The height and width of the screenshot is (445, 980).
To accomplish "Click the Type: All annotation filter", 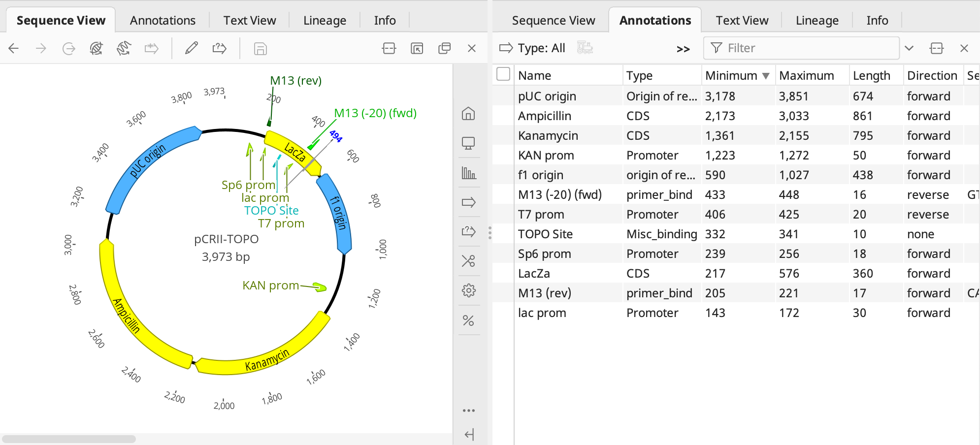I will click(x=532, y=48).
